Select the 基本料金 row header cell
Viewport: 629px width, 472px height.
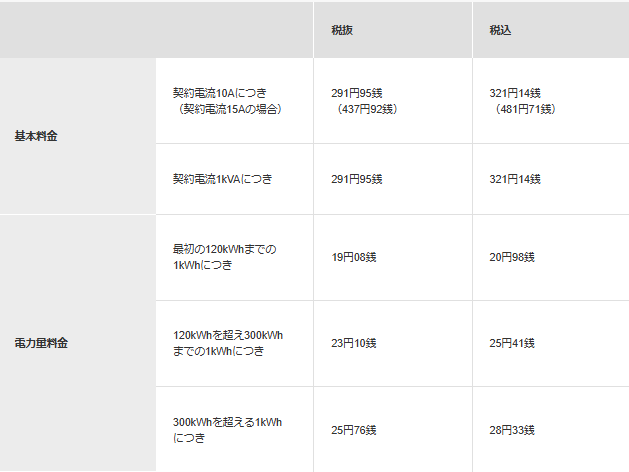[36, 136]
